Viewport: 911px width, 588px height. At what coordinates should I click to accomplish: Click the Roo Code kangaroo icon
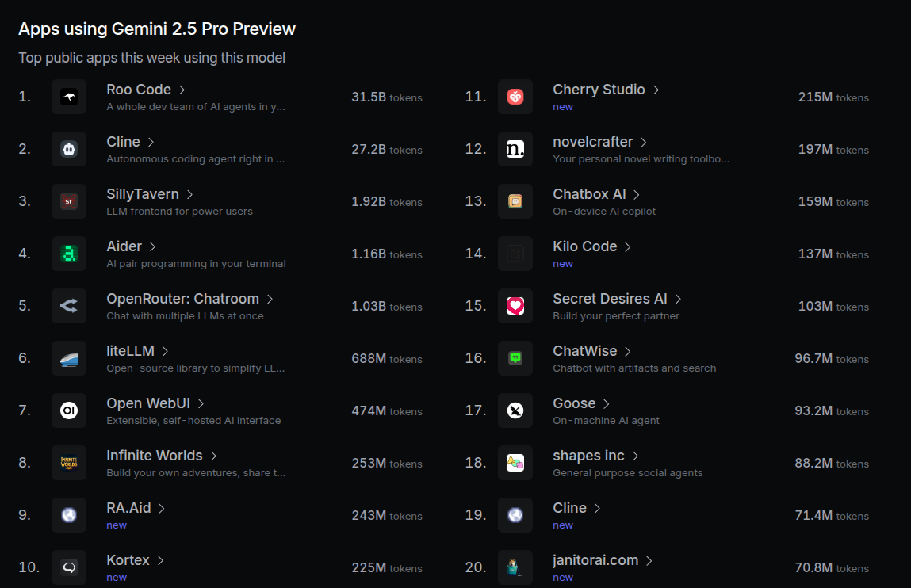click(68, 97)
